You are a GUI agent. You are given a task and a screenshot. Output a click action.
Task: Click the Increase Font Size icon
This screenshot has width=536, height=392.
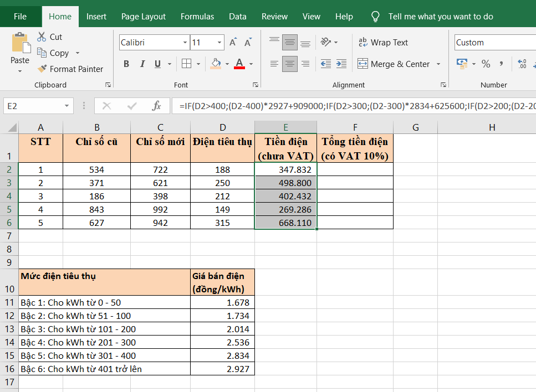click(233, 43)
